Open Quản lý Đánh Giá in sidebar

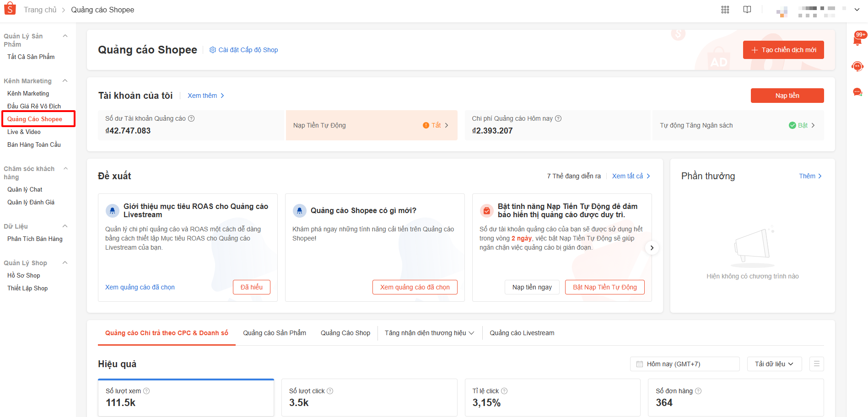(31, 202)
